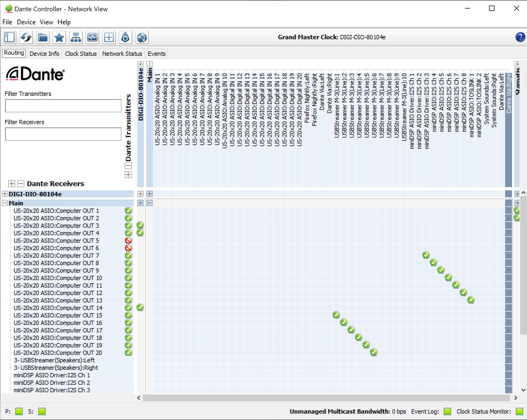Toggle subscription for Computer OUT 3 checkmark
Image resolution: width=527 pixels, height=420 pixels.
pos(140,225)
